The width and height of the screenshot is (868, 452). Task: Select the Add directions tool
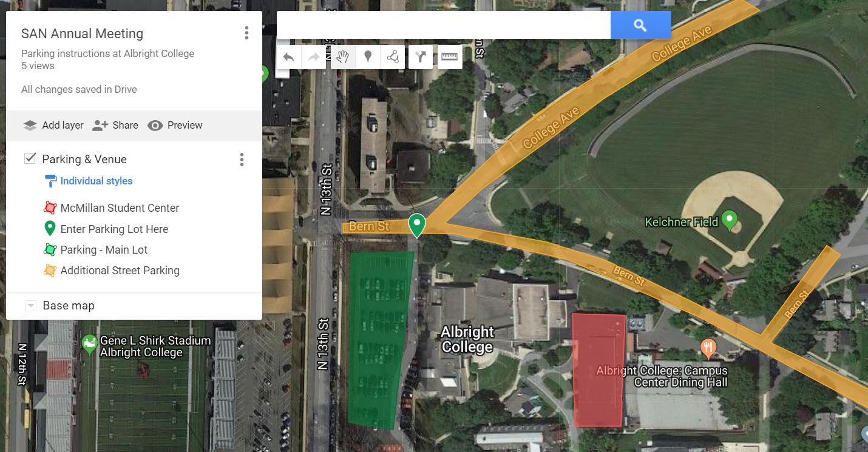pos(421,57)
